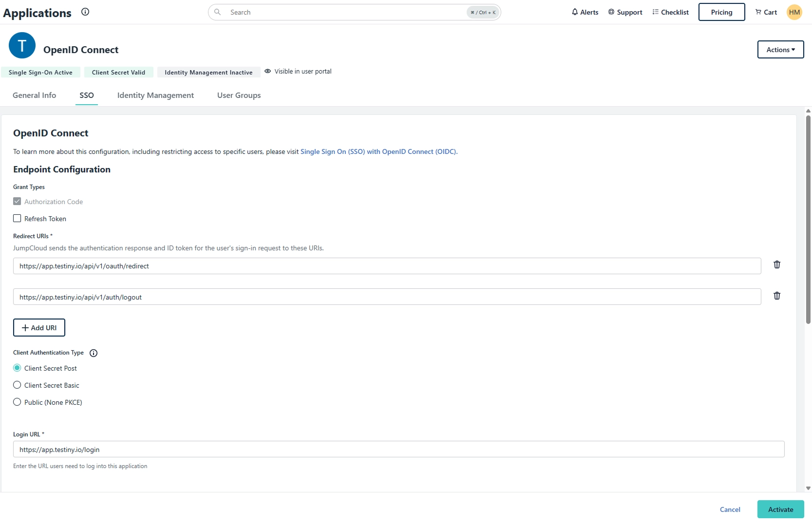This screenshot has width=812, height=526.
Task: Show Client Authentication Type info tooltip
Action: click(94, 353)
